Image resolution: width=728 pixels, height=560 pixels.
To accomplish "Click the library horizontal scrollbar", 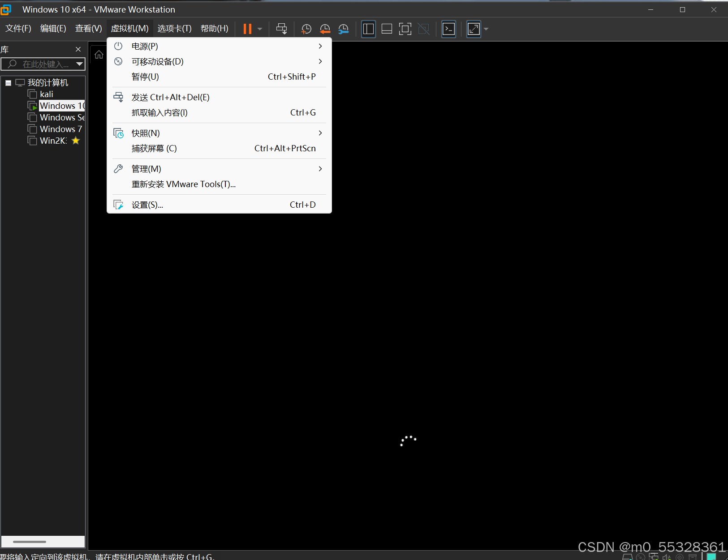I will [x=30, y=542].
